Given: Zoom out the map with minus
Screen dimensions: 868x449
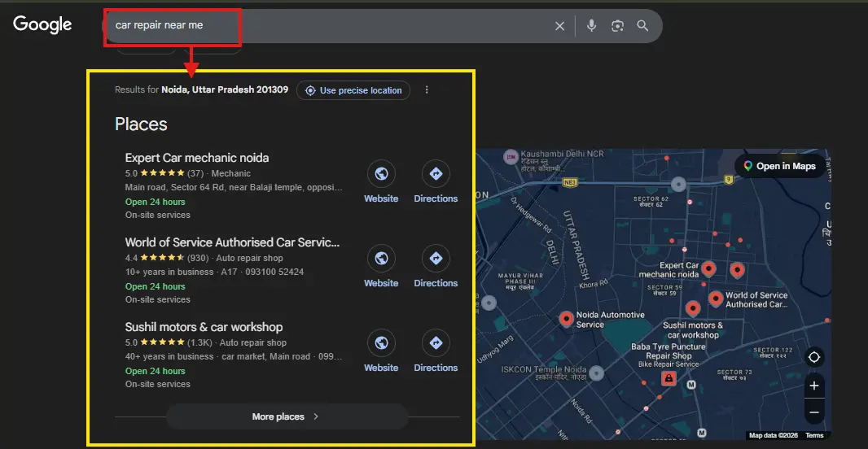Looking at the screenshot, I should coord(813,412).
